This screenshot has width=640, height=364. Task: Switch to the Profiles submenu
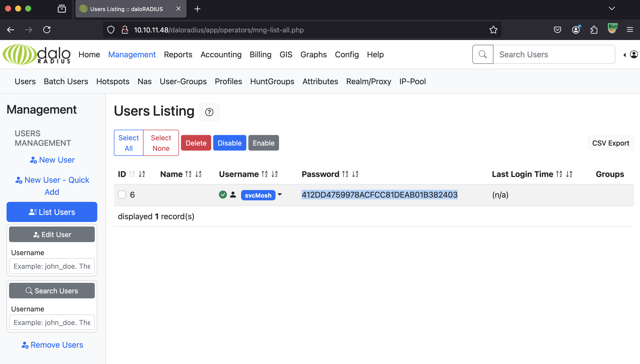[x=228, y=81]
